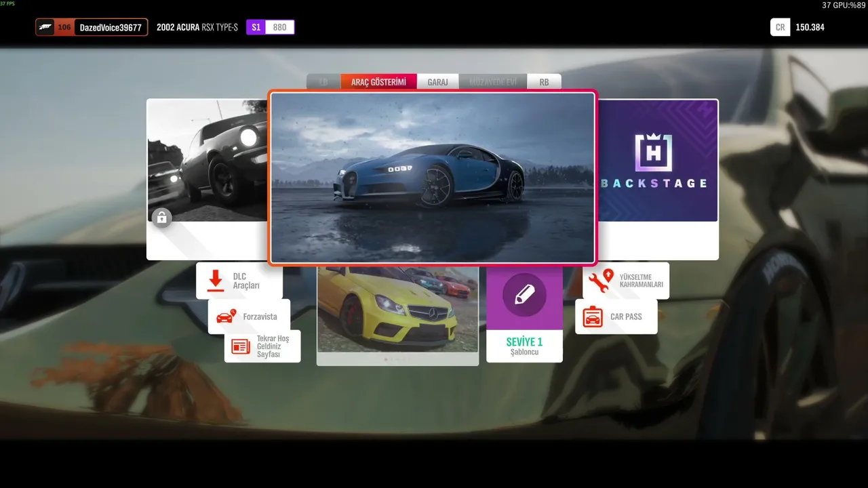Click the gamertag DazedVoice39677
Image resolution: width=868 pixels, height=488 pixels.
coord(111,28)
